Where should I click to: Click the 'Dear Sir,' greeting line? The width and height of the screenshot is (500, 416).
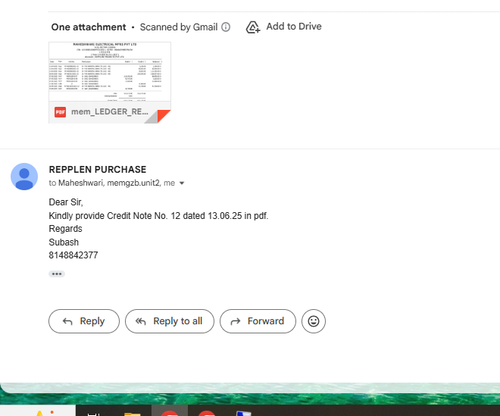coord(66,202)
